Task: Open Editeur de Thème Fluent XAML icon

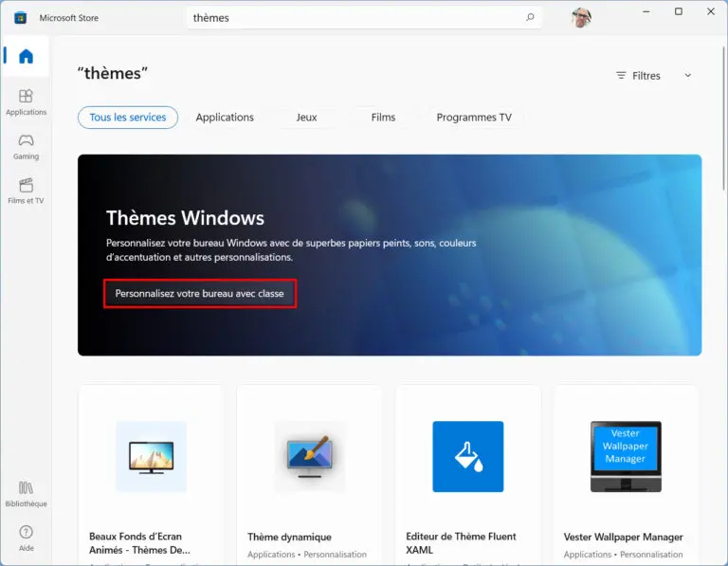Action: (x=468, y=456)
